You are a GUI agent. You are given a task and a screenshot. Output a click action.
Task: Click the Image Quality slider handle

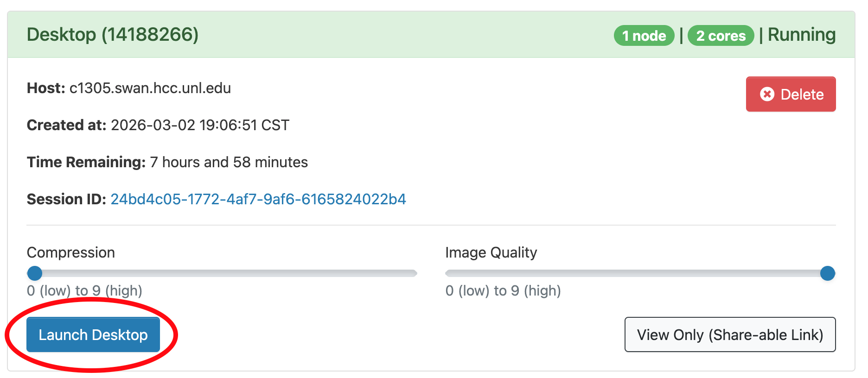tap(827, 273)
